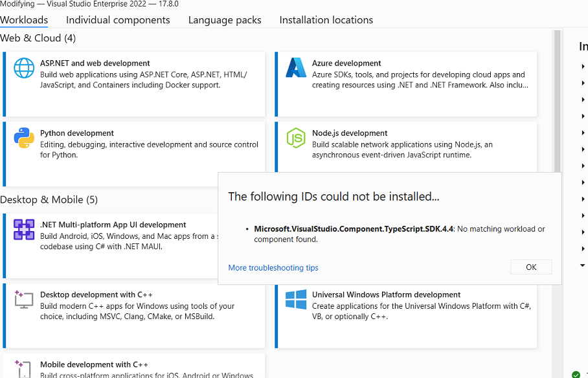Select the Desktop development with C++ title
The image size is (588, 378).
96,295
